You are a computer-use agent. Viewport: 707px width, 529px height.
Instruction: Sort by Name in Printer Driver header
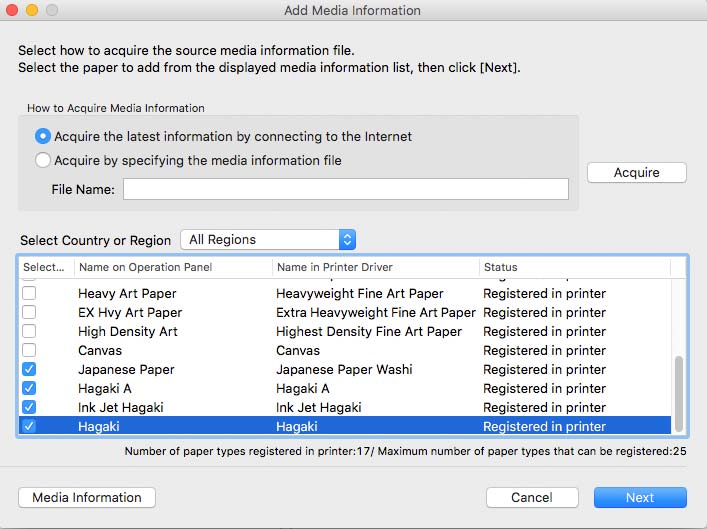(376, 267)
